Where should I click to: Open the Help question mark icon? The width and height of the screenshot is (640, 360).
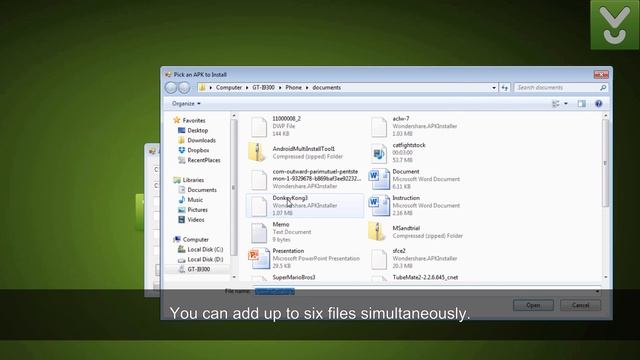[x=598, y=104]
